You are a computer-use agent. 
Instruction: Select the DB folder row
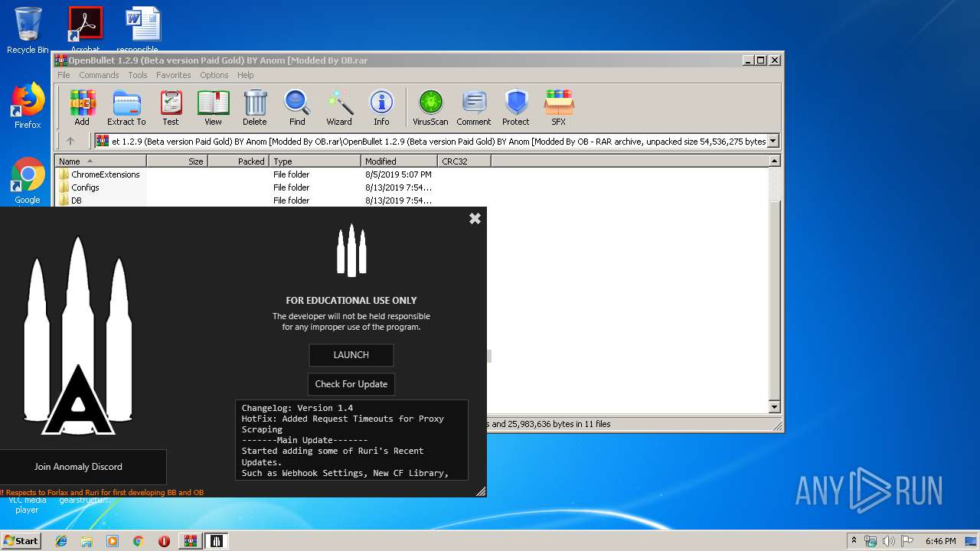(x=70, y=201)
